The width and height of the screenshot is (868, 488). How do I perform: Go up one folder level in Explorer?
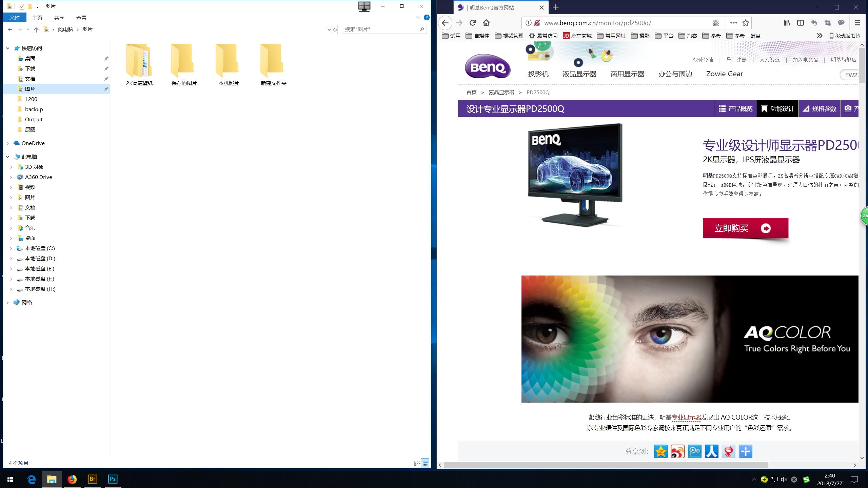[x=36, y=29]
